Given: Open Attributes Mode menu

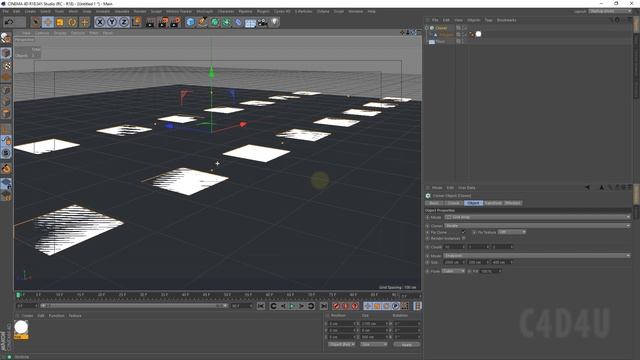Looking at the screenshot, I should pyautogui.click(x=437, y=188).
